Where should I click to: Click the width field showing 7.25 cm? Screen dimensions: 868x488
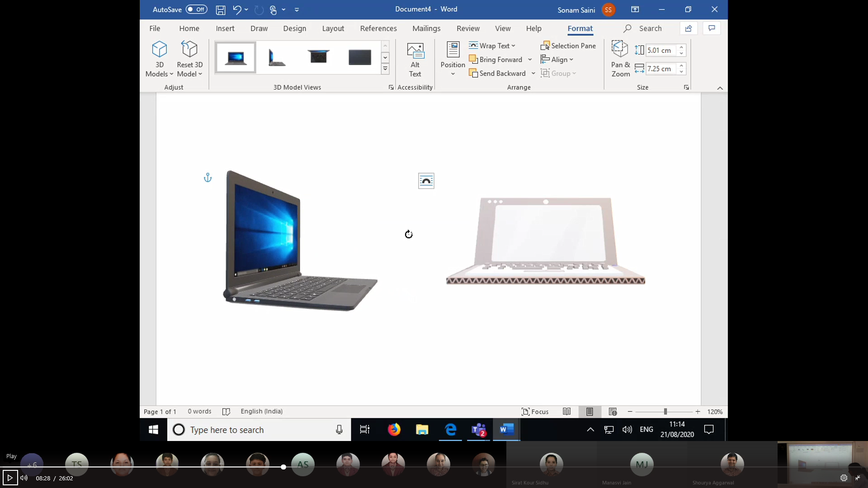click(x=660, y=69)
